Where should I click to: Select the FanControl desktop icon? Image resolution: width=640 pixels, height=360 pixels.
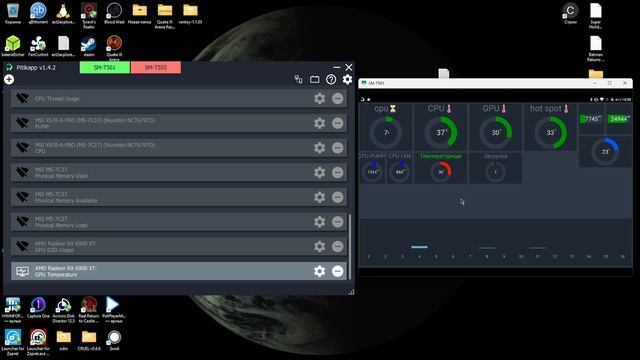pyautogui.click(x=38, y=46)
